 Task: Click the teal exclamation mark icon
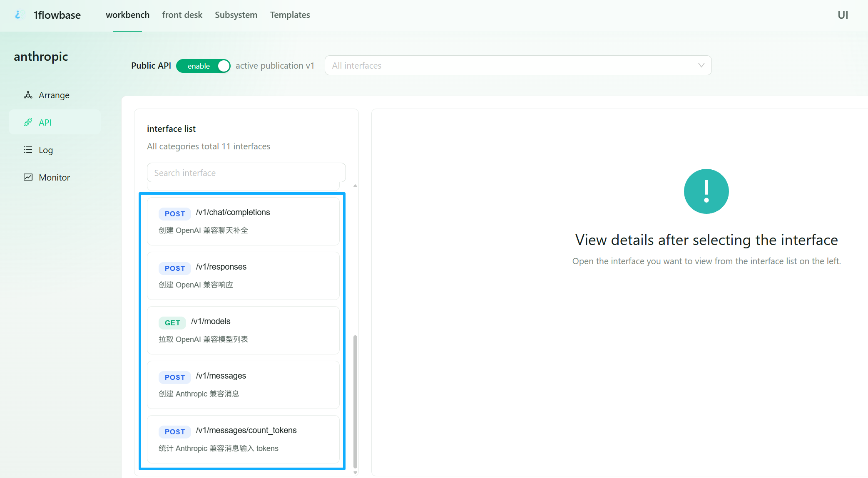click(x=706, y=191)
